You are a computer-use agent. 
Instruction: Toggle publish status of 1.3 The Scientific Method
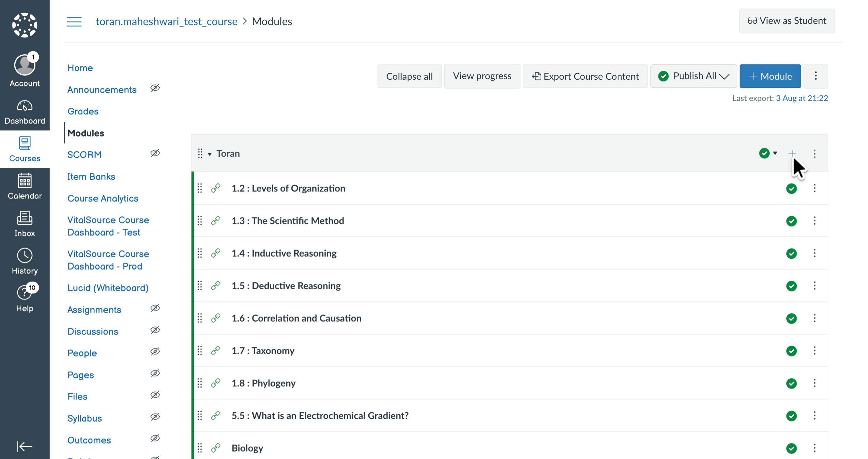point(792,221)
